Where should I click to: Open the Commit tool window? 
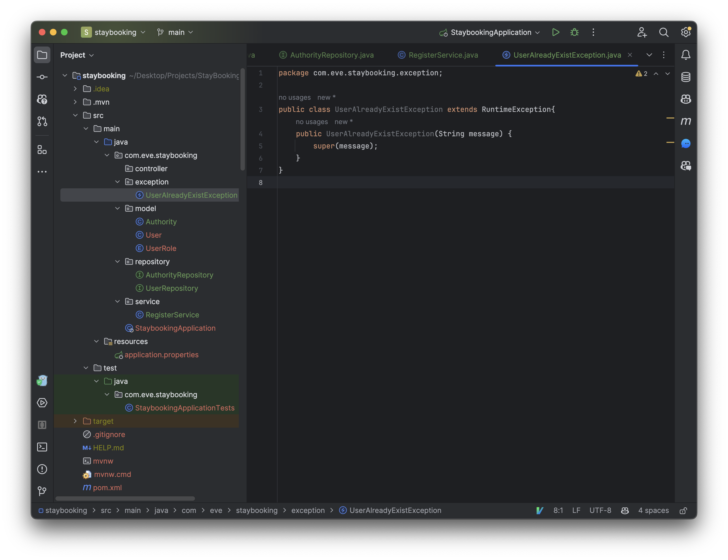point(42,77)
